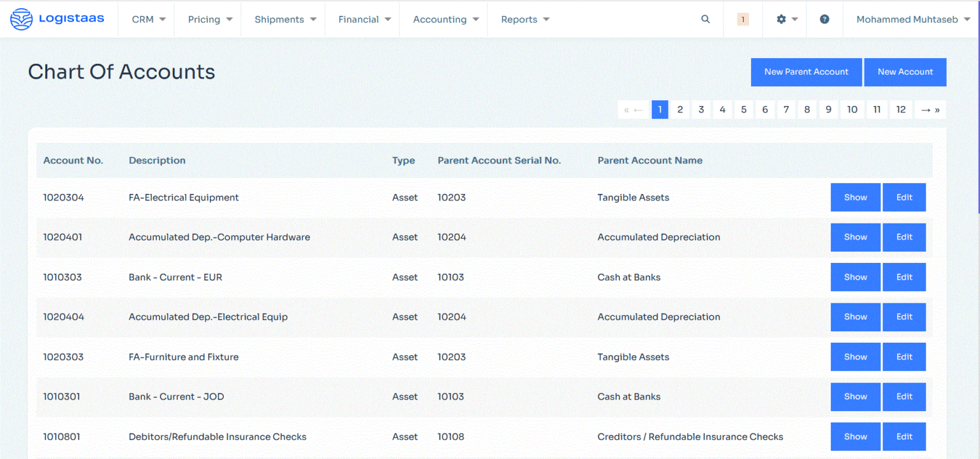Open the Shipments menu
Screen dimensions: 980x459
point(283,19)
